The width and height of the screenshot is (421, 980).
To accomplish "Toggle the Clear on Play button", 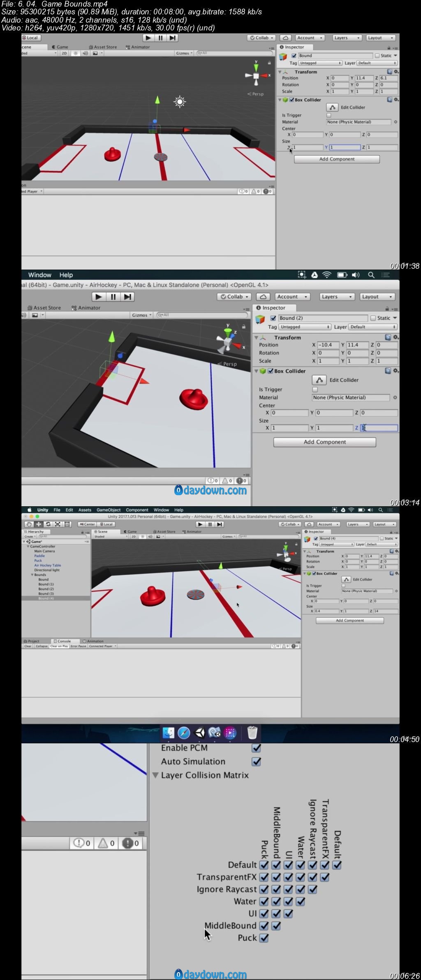I will (59, 646).
